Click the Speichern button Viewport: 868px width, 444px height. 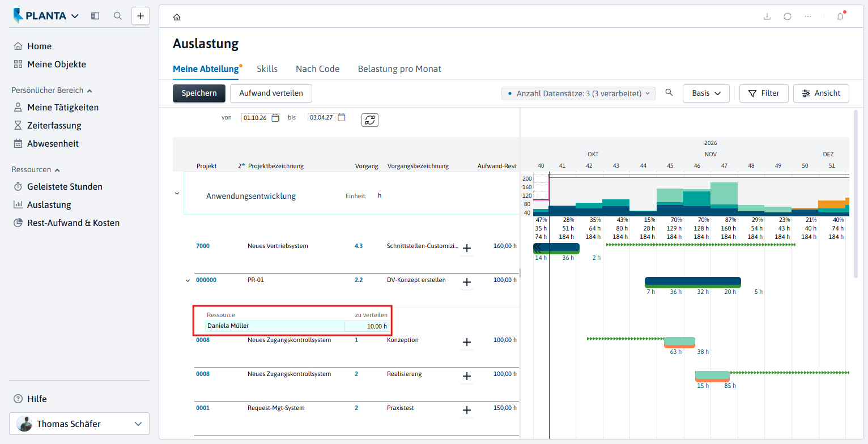tap(199, 93)
